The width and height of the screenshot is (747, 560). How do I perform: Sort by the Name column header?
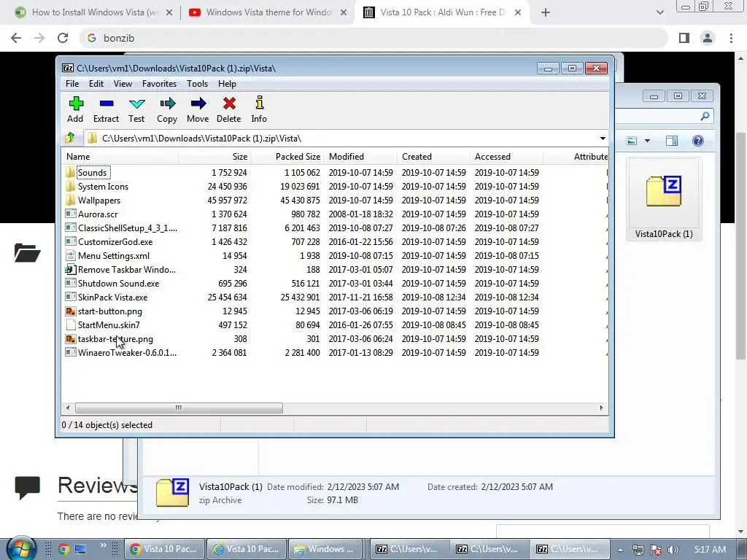120,157
